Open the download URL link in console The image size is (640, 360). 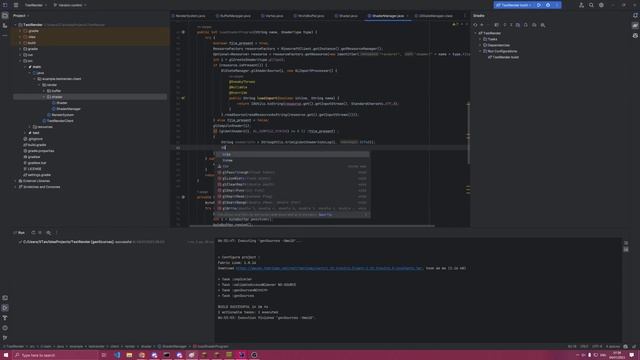tap(329, 269)
